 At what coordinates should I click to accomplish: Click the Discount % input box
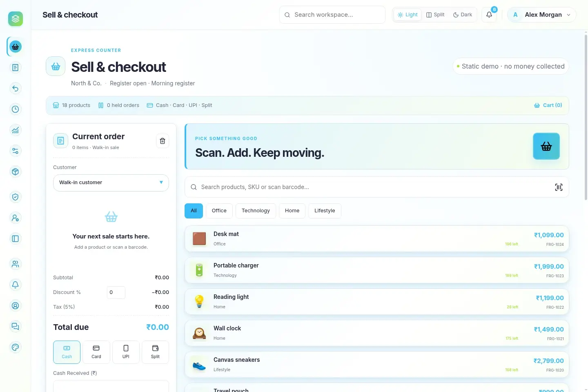(x=116, y=292)
